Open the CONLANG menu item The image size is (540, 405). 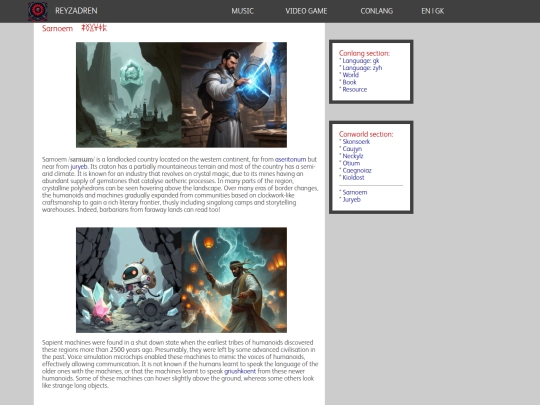point(376,11)
